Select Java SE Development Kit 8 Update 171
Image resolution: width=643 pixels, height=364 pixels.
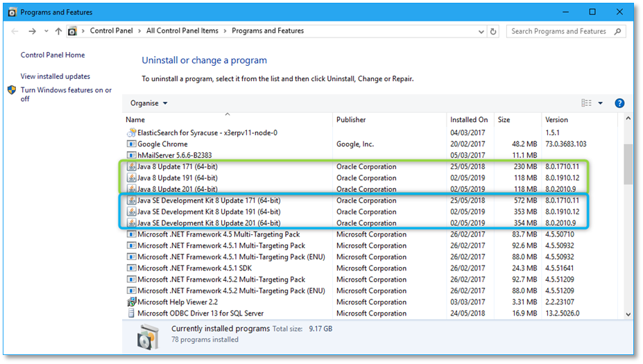209,200
